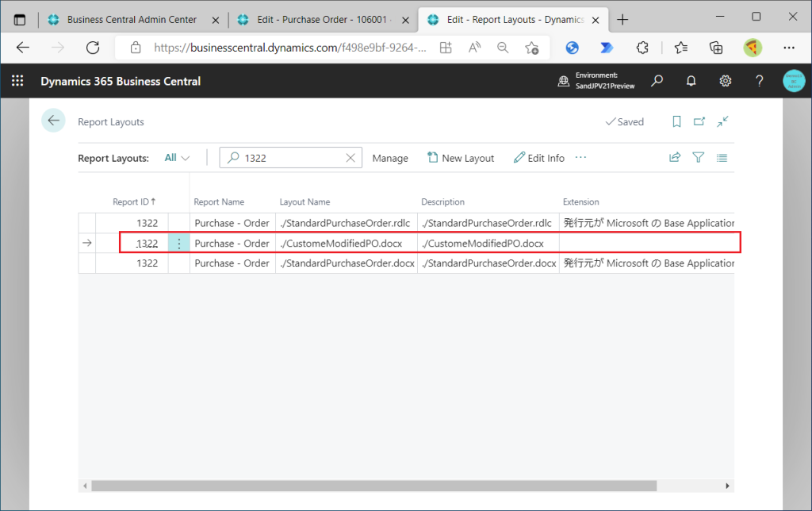The height and width of the screenshot is (511, 812).
Task: Click the Edit Info action
Action: (538, 158)
